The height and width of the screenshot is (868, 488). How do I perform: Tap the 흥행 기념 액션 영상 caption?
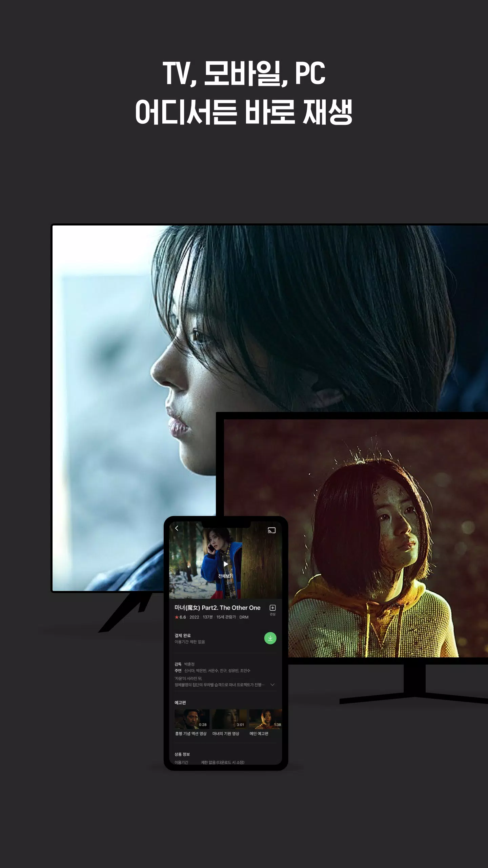191,734
